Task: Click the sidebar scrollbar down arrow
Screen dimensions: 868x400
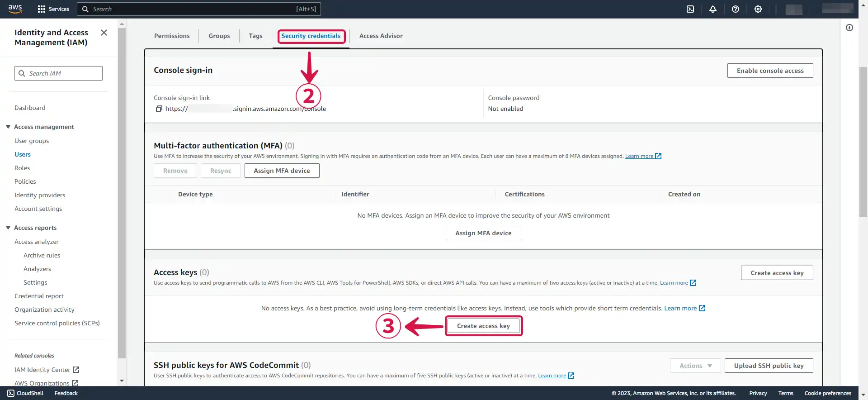Action: 122,381
